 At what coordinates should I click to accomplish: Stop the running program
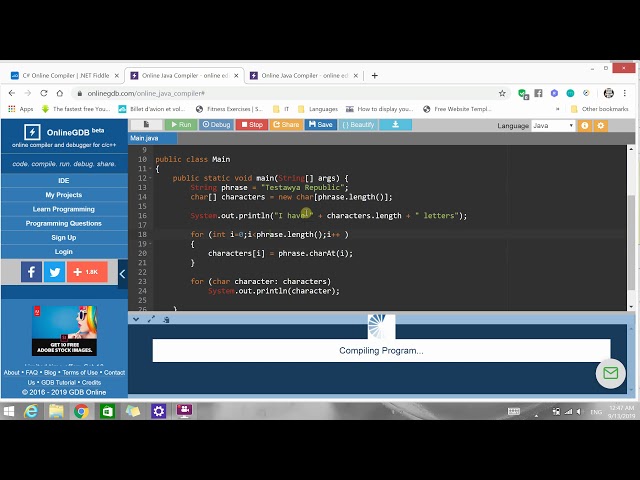252,124
